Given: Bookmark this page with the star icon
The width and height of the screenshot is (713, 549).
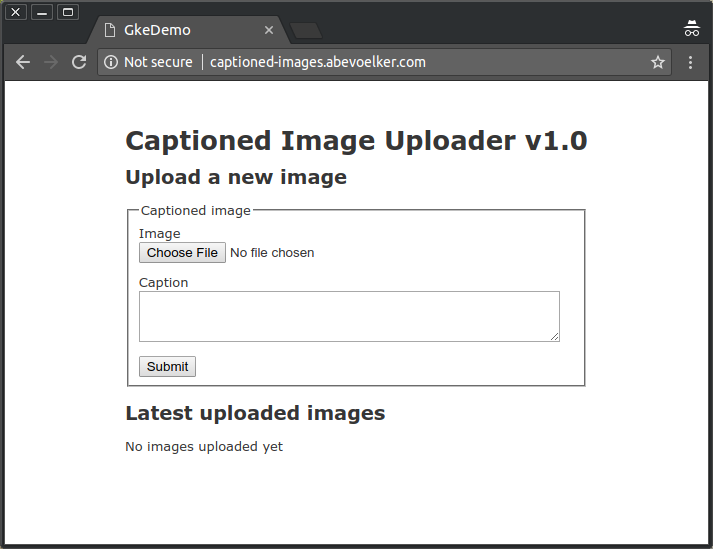Looking at the screenshot, I should point(658,62).
